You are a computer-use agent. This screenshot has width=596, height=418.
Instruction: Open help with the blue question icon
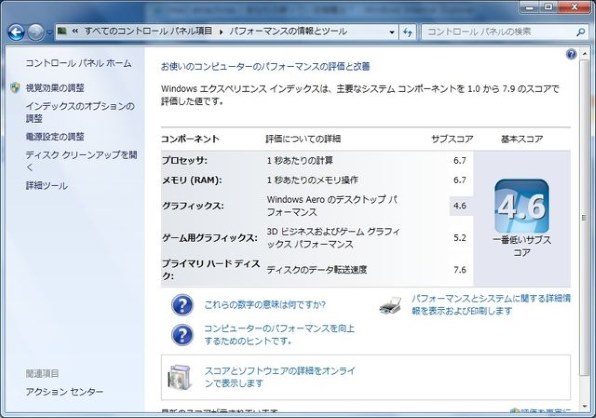coord(571,55)
